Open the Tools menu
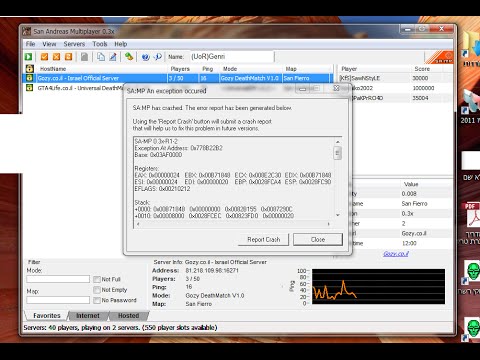 [x=100, y=44]
